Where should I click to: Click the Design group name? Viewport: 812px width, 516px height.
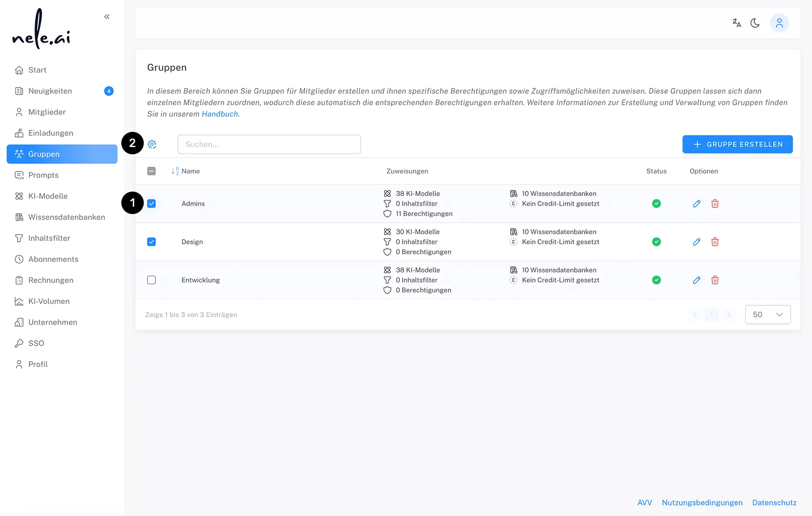(x=192, y=242)
